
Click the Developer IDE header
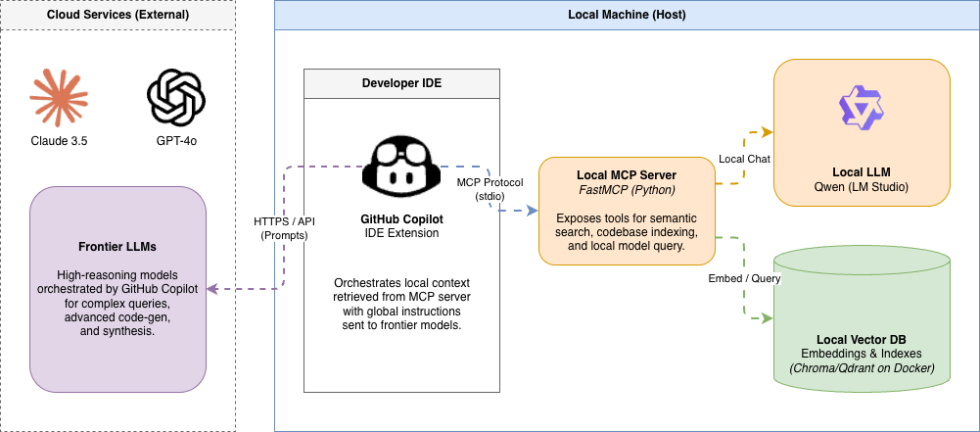coord(401,83)
